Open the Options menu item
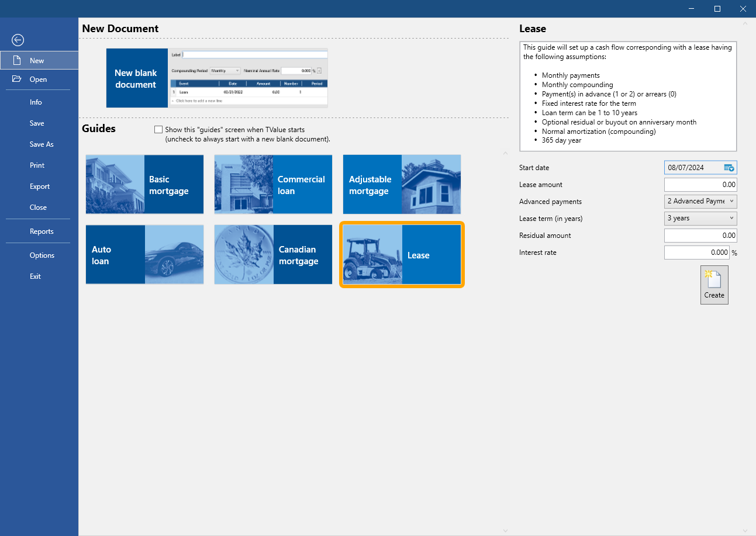The image size is (756, 536). pos(42,255)
